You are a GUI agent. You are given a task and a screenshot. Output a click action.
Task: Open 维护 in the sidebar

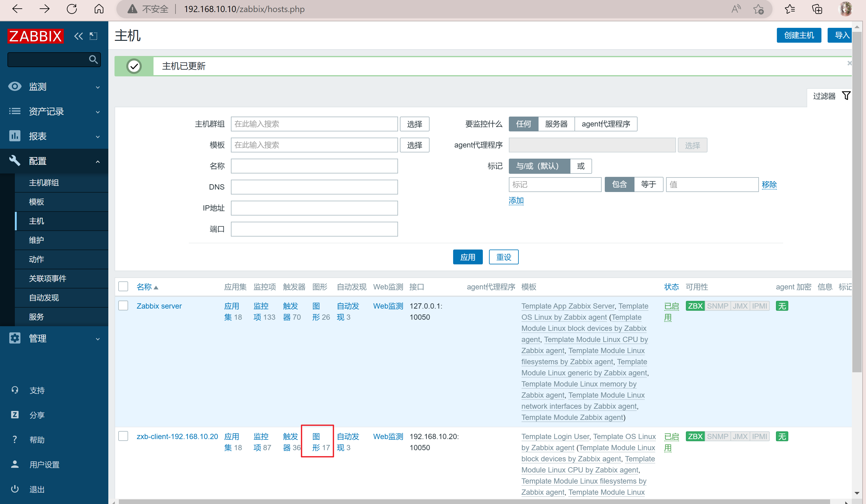(x=62, y=240)
